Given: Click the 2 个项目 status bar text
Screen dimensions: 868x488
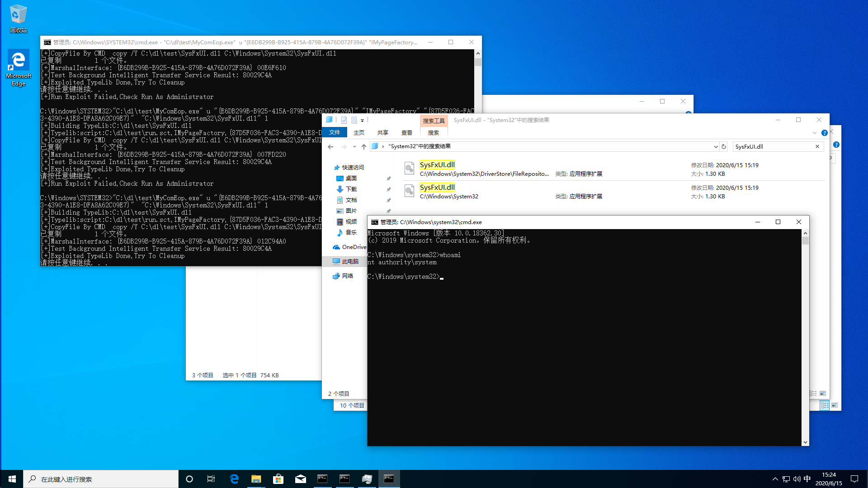Looking at the screenshot, I should pos(339,394).
